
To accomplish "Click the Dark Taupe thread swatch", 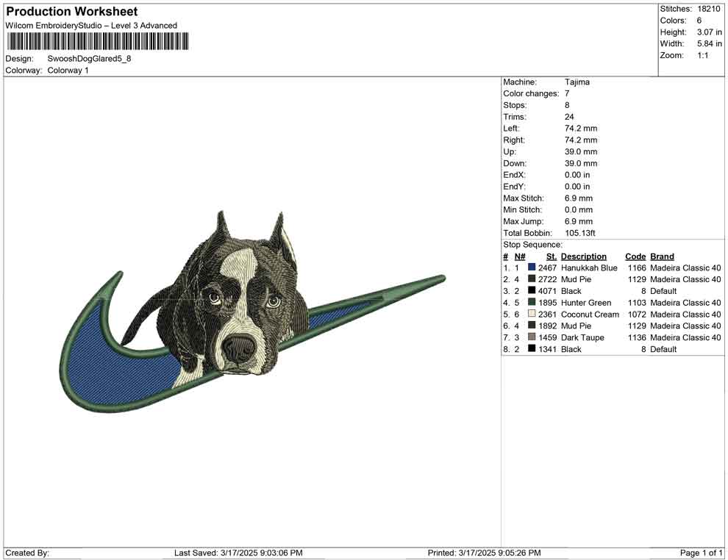I will (x=532, y=338).
